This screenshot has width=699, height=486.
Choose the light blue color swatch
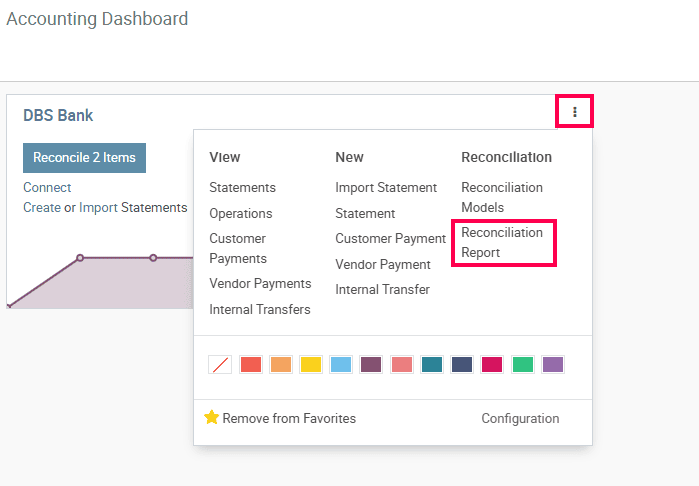click(x=341, y=365)
